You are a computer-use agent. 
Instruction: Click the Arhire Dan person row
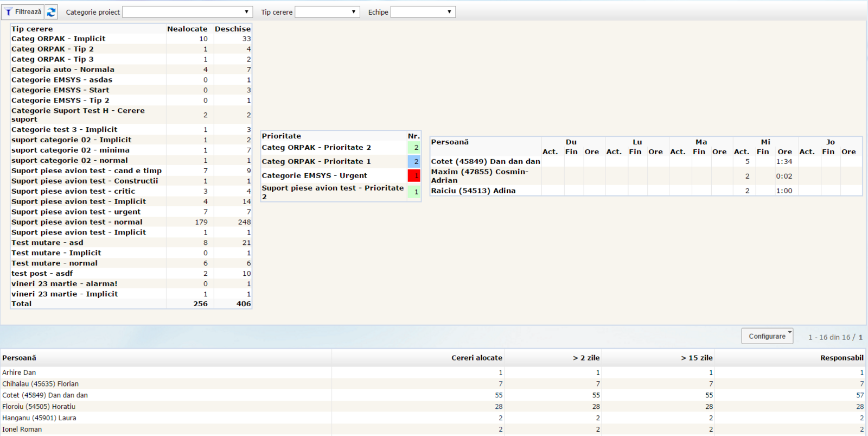click(19, 372)
